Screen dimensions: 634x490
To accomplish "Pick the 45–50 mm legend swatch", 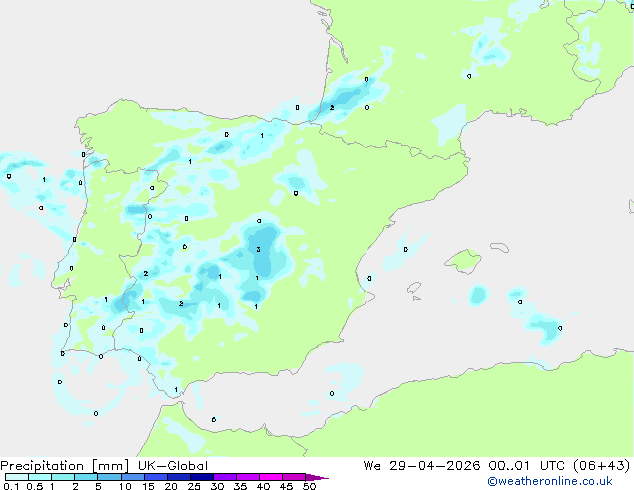I will pyautogui.click(x=294, y=477).
